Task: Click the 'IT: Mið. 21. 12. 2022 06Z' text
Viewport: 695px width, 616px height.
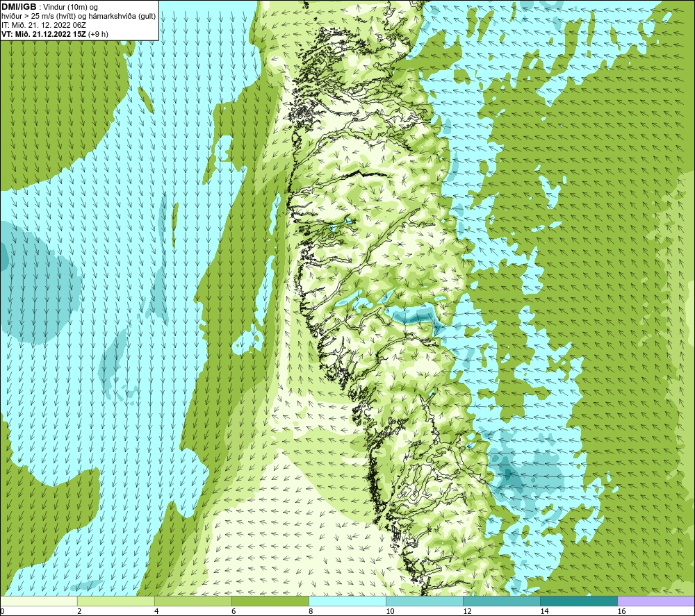Action: pyautogui.click(x=44, y=25)
